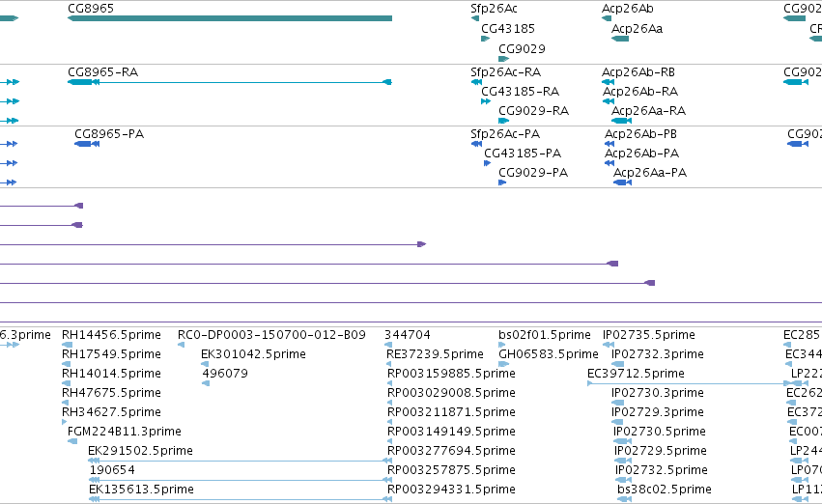Click the EK291502.5prime EST feature

241,461
